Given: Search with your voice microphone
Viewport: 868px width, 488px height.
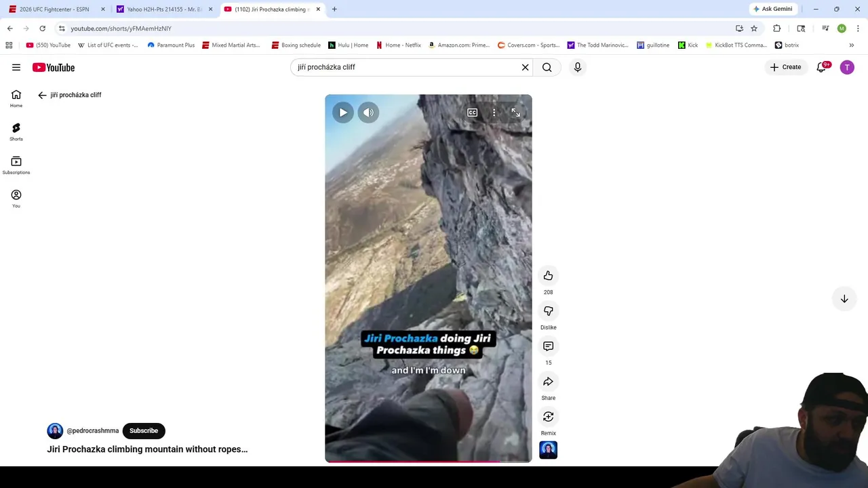Looking at the screenshot, I should click(578, 67).
